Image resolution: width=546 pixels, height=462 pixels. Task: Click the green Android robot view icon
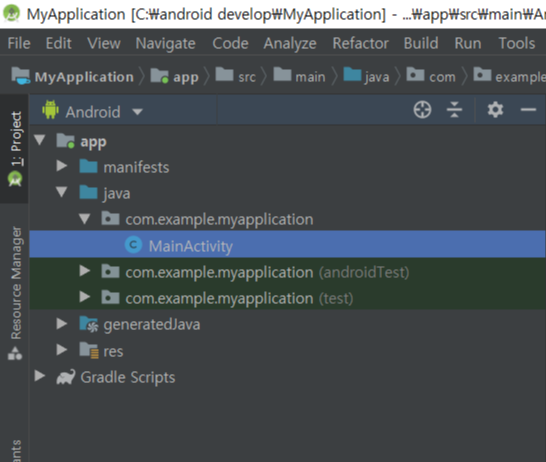(x=50, y=110)
